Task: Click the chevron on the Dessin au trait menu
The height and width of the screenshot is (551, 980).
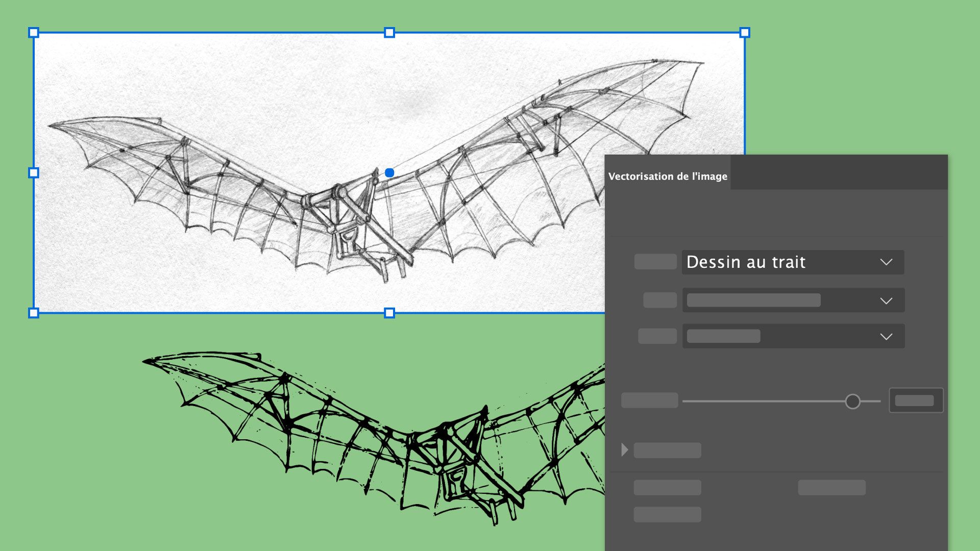Action: click(886, 262)
